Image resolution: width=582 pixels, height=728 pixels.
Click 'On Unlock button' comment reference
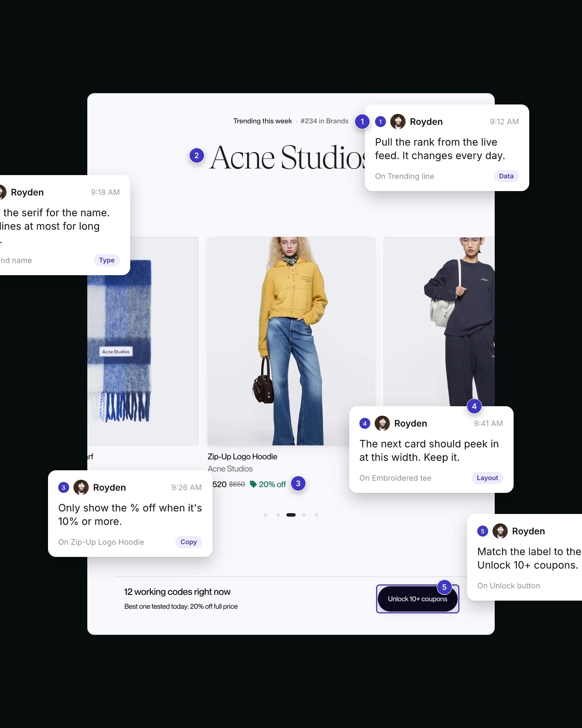[509, 586]
